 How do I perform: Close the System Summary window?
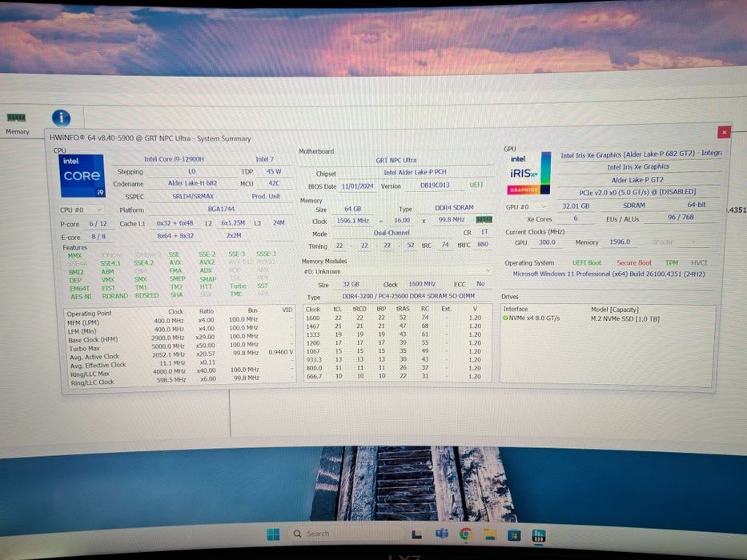(724, 132)
